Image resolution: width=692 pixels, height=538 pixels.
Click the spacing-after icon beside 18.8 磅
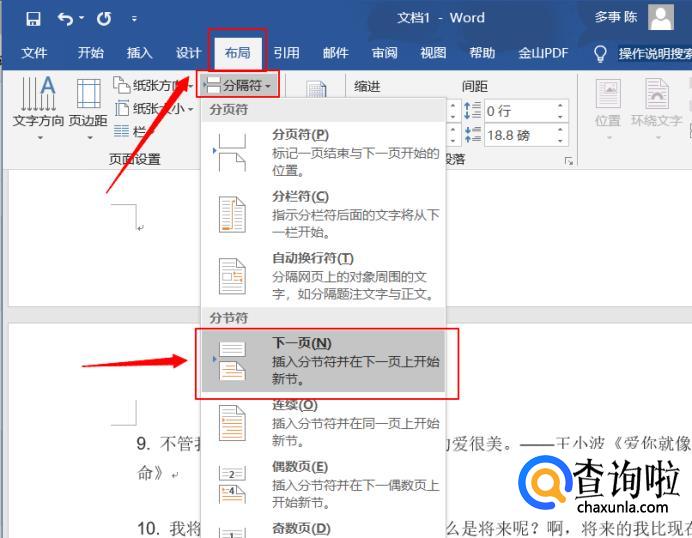point(472,134)
